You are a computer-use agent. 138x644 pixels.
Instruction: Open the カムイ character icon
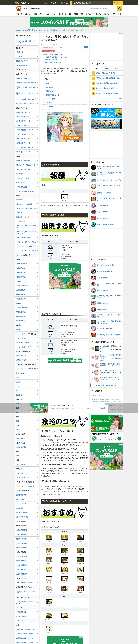tap(49, 579)
